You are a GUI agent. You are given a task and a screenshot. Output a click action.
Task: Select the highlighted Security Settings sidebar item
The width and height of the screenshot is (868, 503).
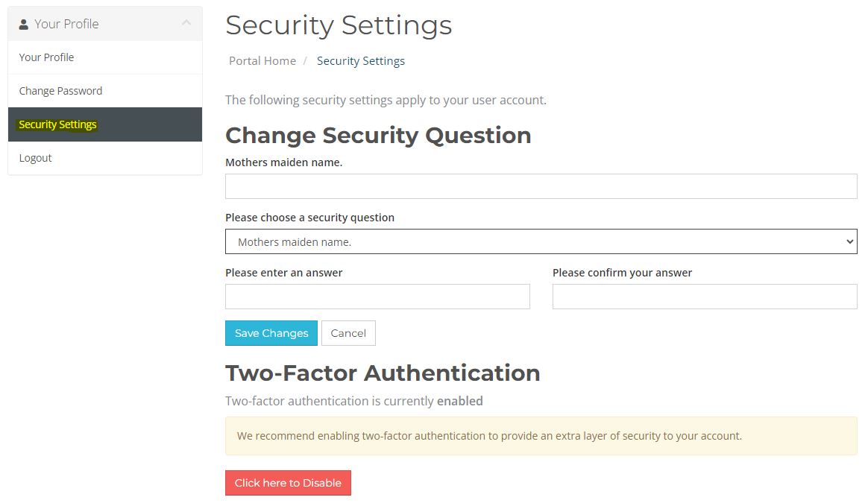point(105,124)
